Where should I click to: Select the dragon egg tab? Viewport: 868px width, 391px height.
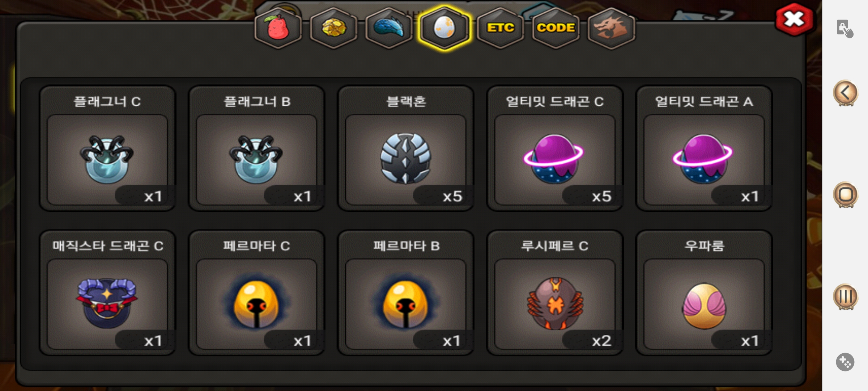pos(444,28)
